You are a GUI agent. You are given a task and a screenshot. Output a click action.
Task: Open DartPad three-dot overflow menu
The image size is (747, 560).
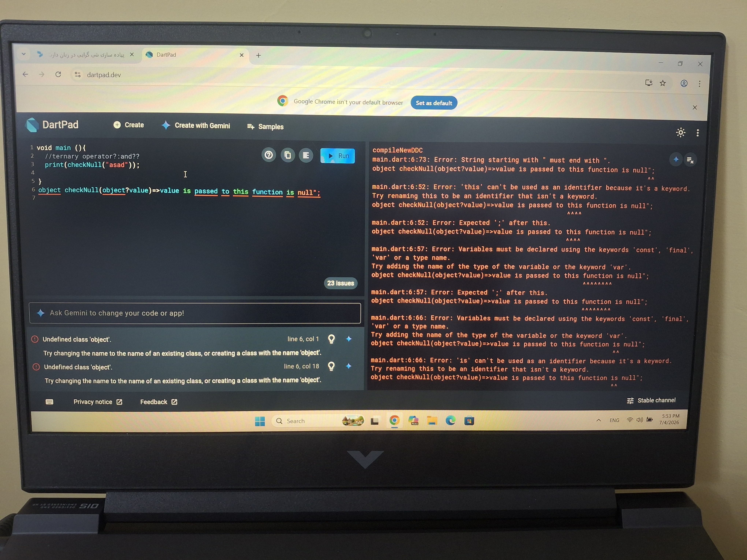(698, 133)
